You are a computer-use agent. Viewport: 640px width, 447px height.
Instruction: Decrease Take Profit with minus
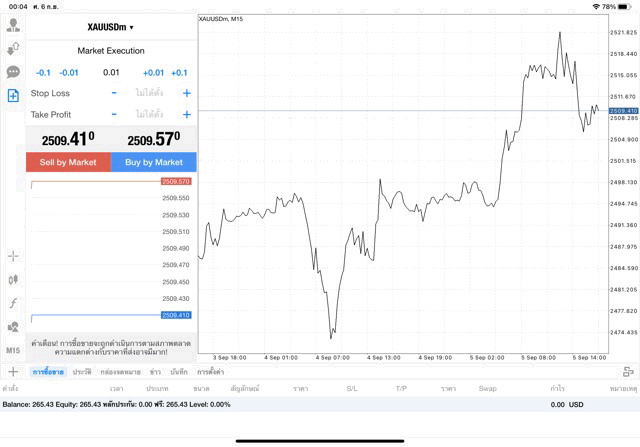coord(114,114)
